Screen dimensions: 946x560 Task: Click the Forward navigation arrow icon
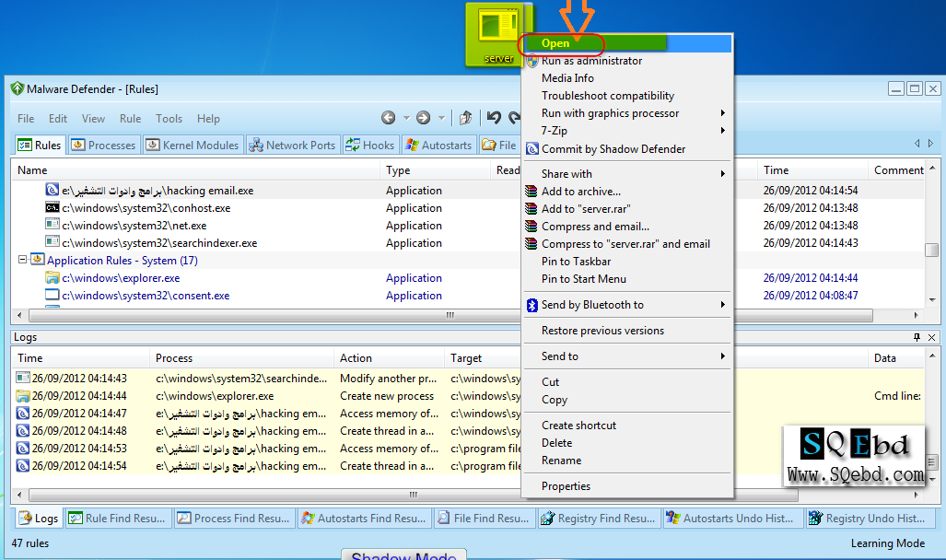pyautogui.click(x=424, y=118)
